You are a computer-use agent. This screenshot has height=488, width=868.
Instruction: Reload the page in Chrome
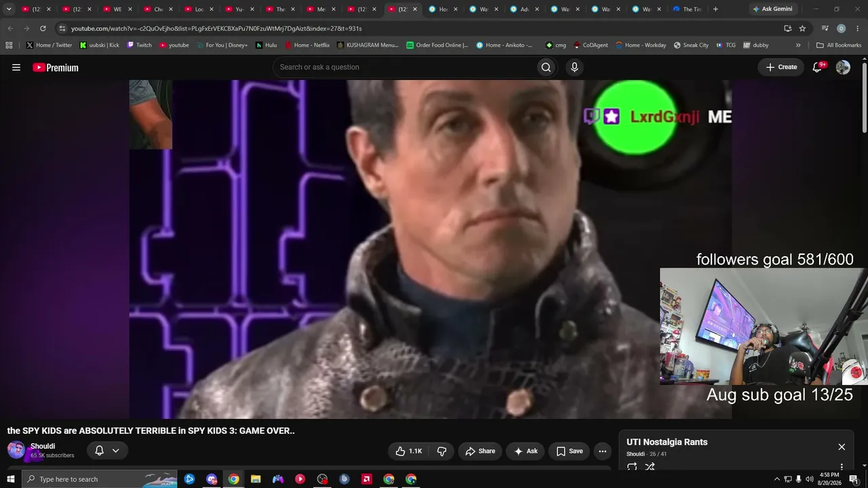(x=43, y=28)
